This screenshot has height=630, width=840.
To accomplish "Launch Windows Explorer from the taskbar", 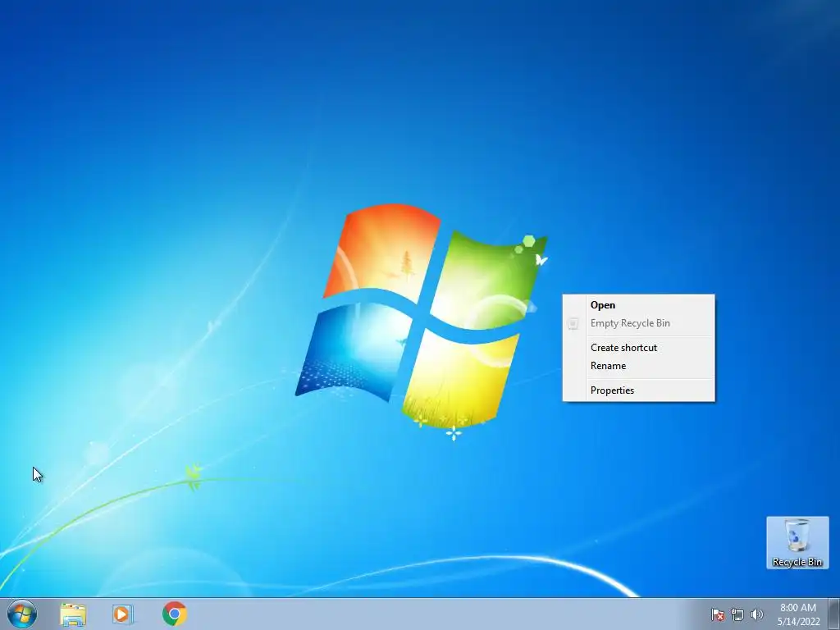I will [x=73, y=614].
